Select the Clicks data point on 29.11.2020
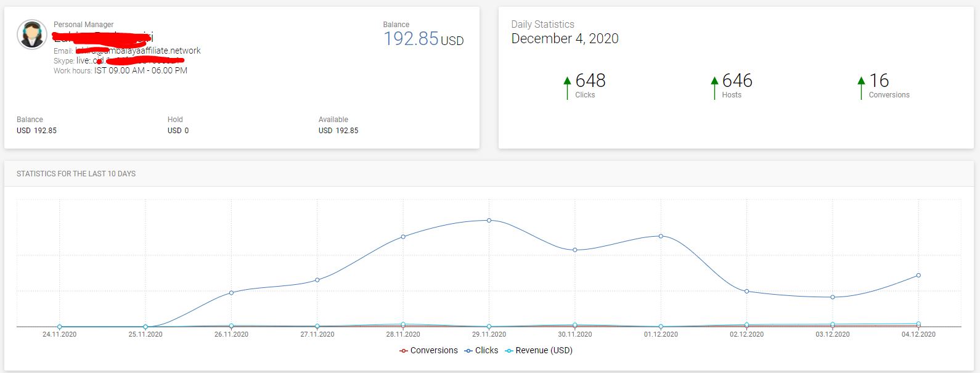The image size is (980, 373). pos(489,220)
